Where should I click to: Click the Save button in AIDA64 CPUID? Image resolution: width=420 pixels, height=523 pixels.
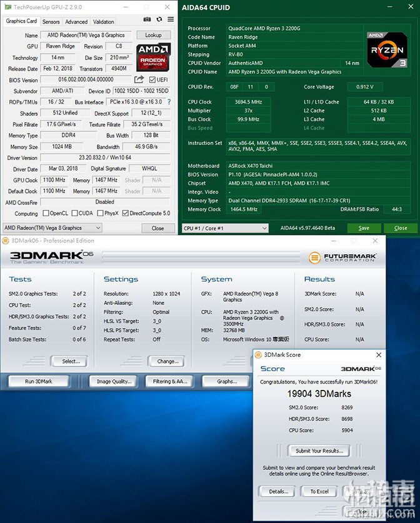point(364,228)
